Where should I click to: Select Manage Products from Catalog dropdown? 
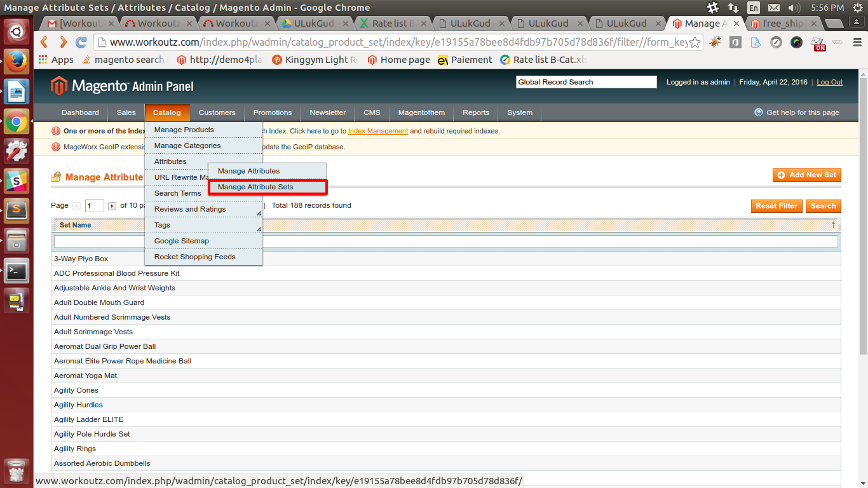203,130
